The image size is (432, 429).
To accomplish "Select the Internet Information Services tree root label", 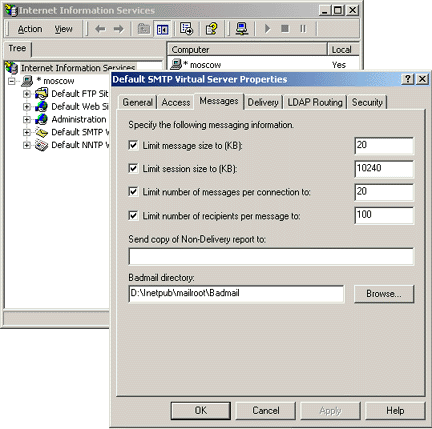I will pyautogui.click(x=78, y=68).
